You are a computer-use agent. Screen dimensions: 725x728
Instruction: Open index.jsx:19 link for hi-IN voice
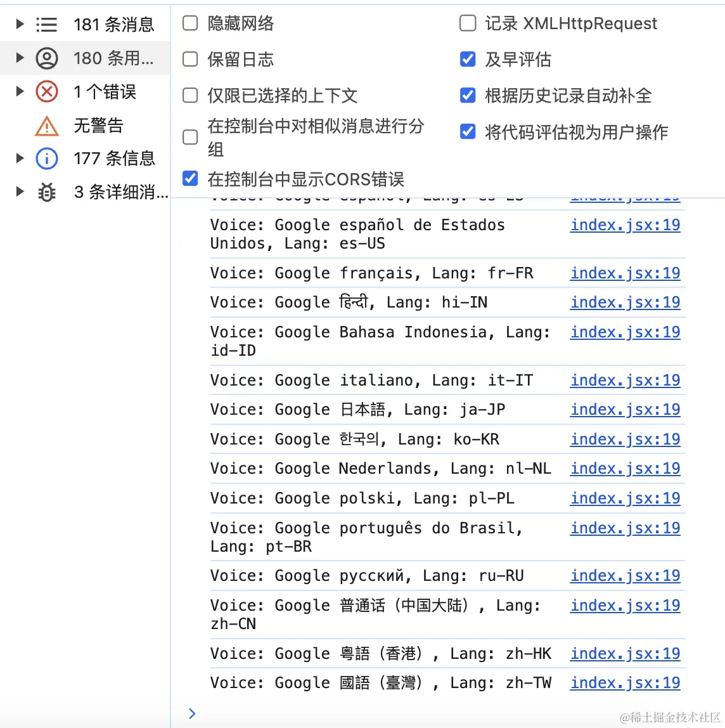(x=626, y=302)
